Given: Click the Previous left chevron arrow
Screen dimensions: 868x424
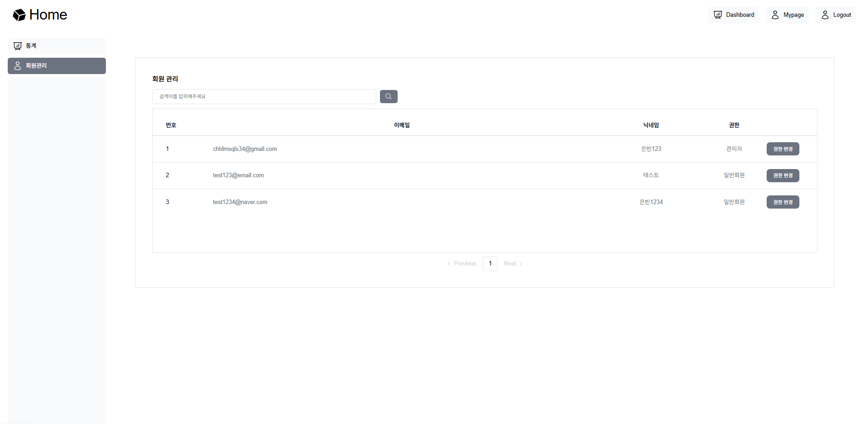Looking at the screenshot, I should pyautogui.click(x=449, y=264).
